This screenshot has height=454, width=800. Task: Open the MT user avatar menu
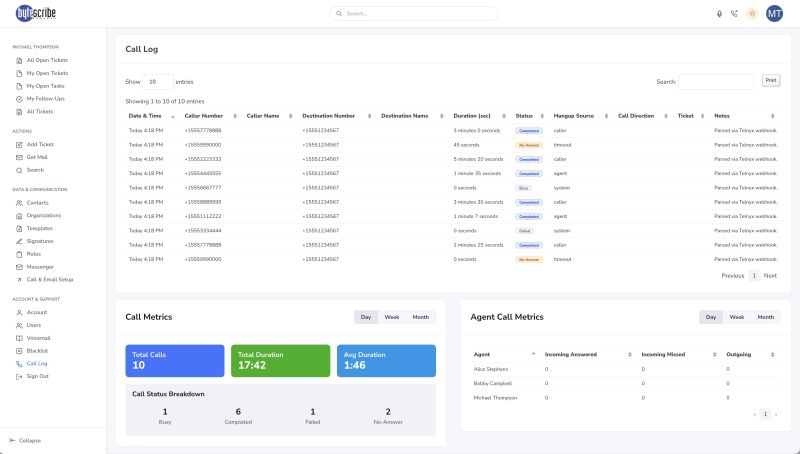774,13
